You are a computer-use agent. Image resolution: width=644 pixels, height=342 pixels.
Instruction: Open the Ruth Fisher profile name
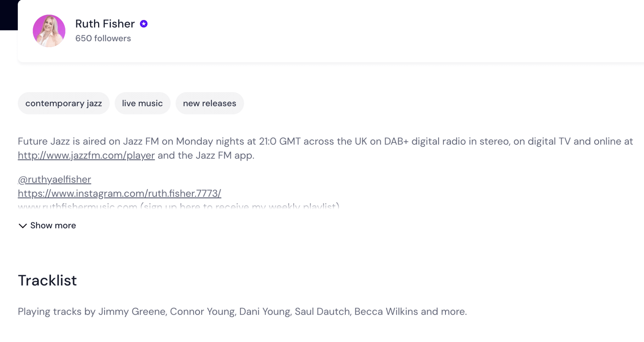[105, 24]
